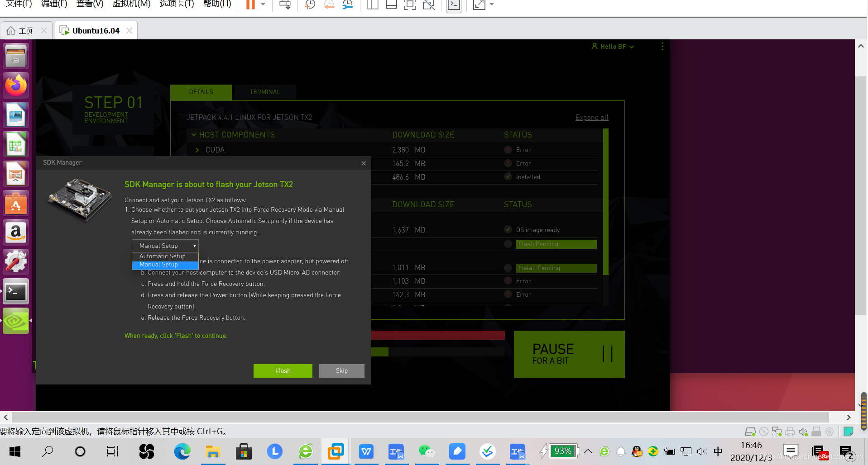Choose Manual Setup option in dropdown list

tap(165, 265)
